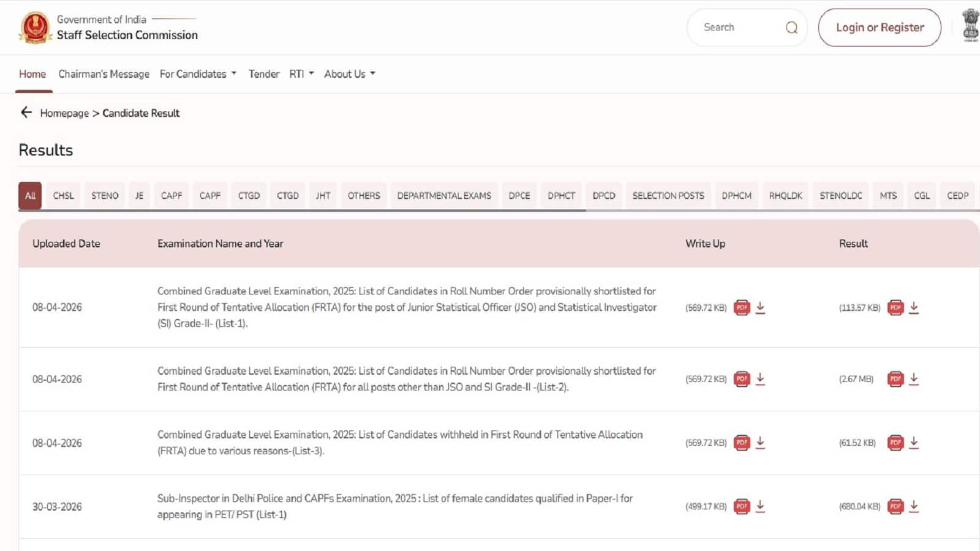
Task: Open the Write Up PDF for withheld candidates List-3
Action: click(x=742, y=443)
